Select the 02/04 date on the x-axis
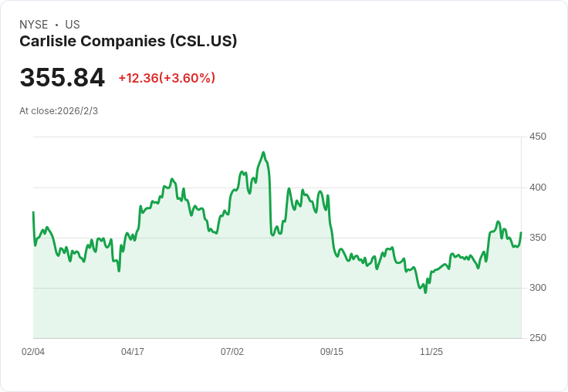Image resolution: width=568 pixels, height=392 pixels. click(x=33, y=352)
